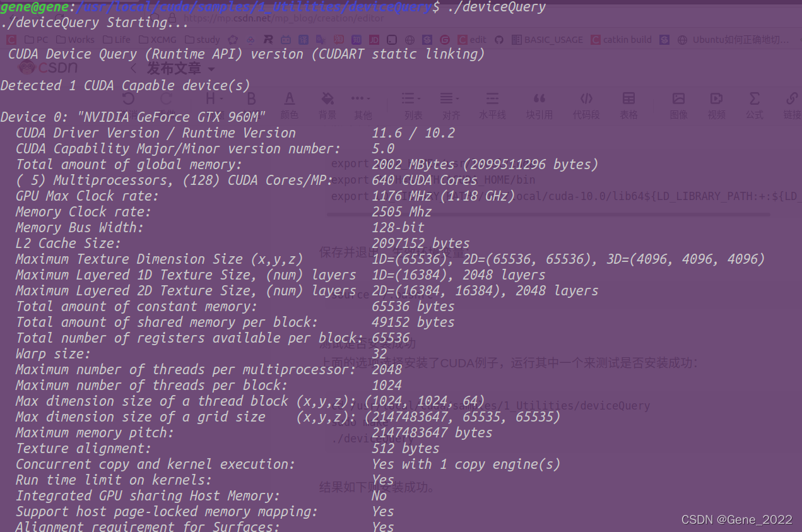Click the '49152 bytes' shared memory value
This screenshot has height=532, width=802.
coord(413,322)
